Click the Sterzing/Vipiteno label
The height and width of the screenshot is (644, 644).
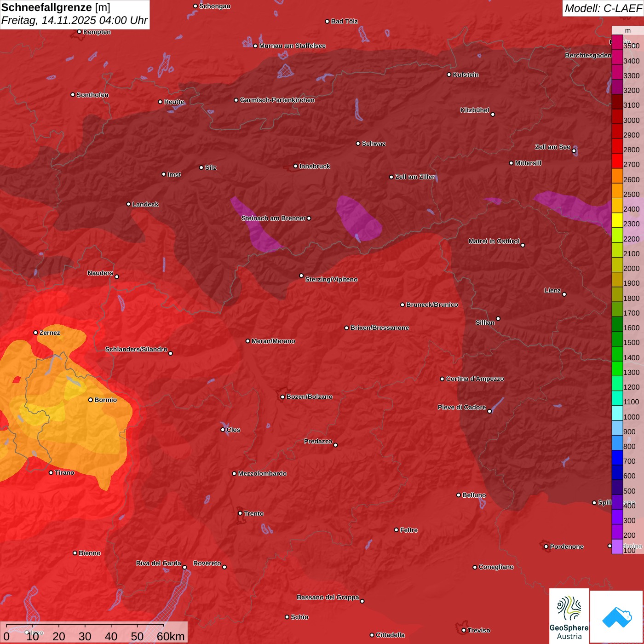[x=332, y=280]
